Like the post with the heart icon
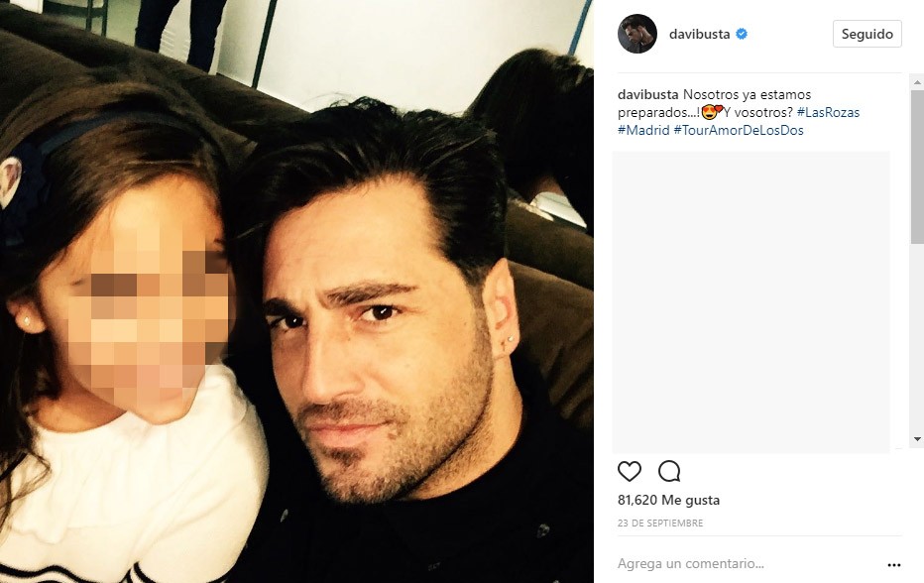This screenshot has width=924, height=583. click(x=630, y=471)
